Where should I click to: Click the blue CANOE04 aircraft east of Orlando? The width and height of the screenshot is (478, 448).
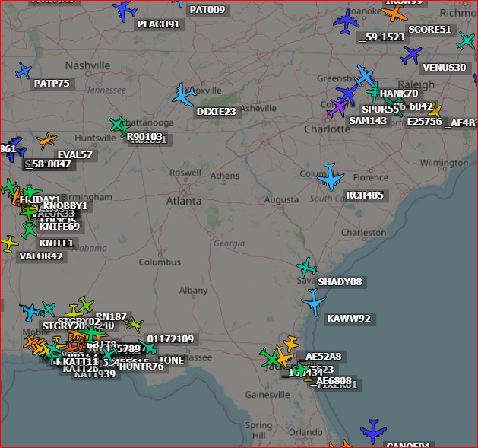click(373, 431)
